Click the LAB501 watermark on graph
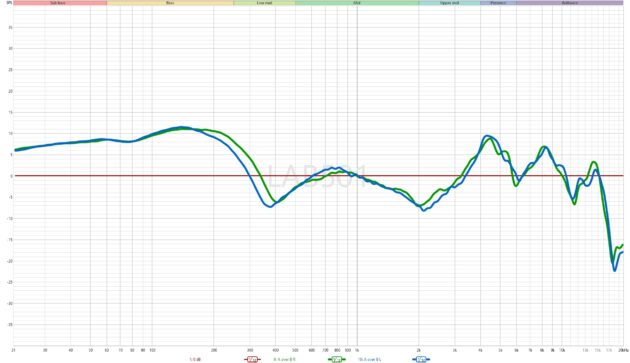 click(x=317, y=176)
